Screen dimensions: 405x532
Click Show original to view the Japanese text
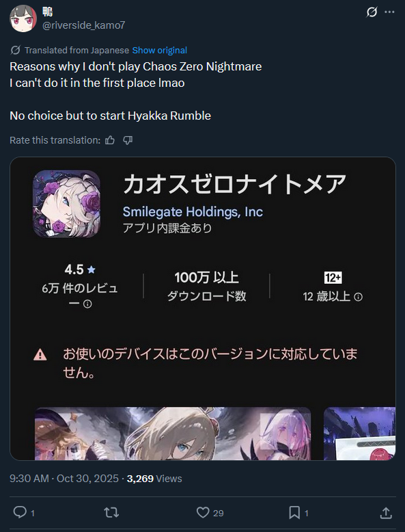coord(159,50)
